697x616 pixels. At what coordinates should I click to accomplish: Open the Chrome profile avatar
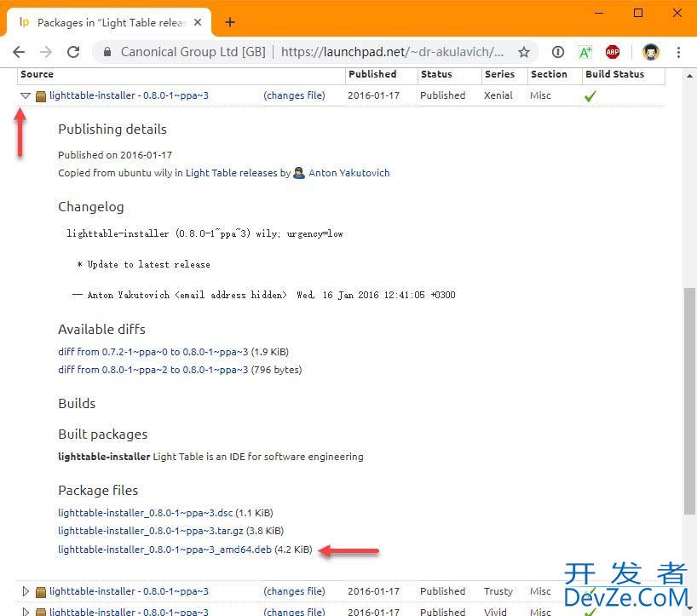tap(651, 52)
